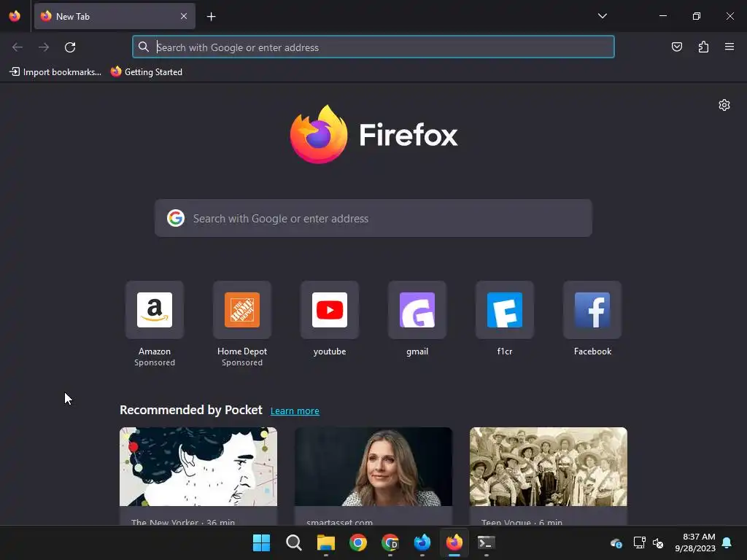Open the Teen Vogue story thumbnail

[x=549, y=467]
